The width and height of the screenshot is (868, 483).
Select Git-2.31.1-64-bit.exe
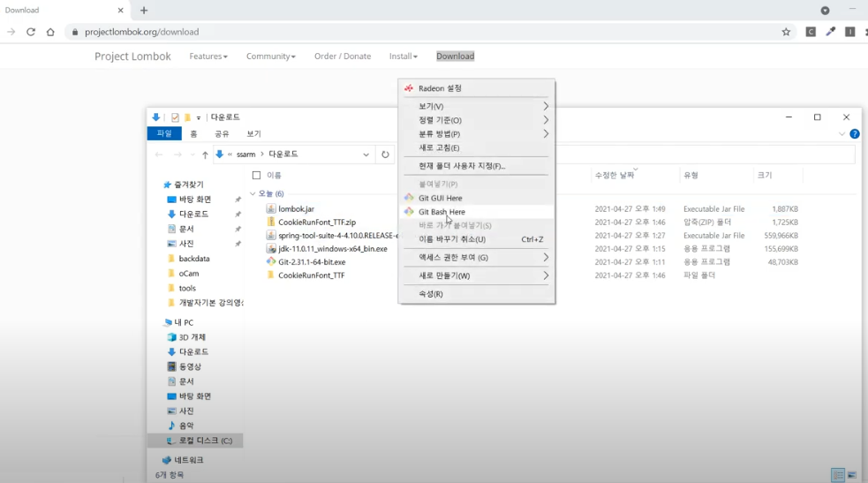point(312,262)
